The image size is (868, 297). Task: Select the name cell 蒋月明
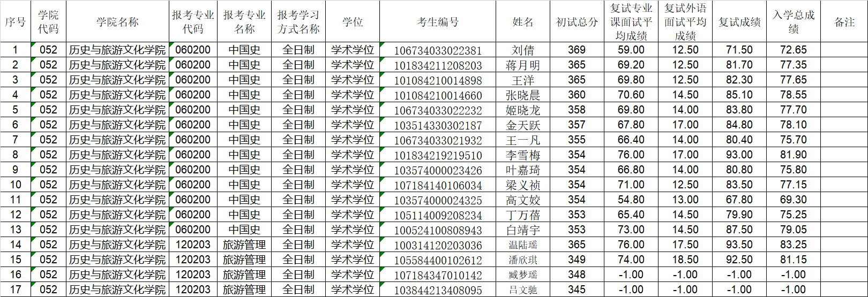point(522,65)
